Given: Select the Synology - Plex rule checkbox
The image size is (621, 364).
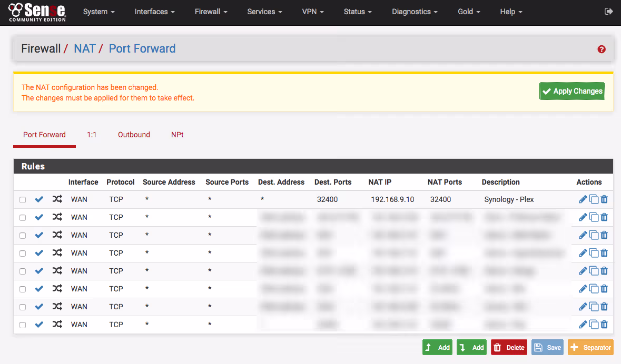Looking at the screenshot, I should coord(23,200).
